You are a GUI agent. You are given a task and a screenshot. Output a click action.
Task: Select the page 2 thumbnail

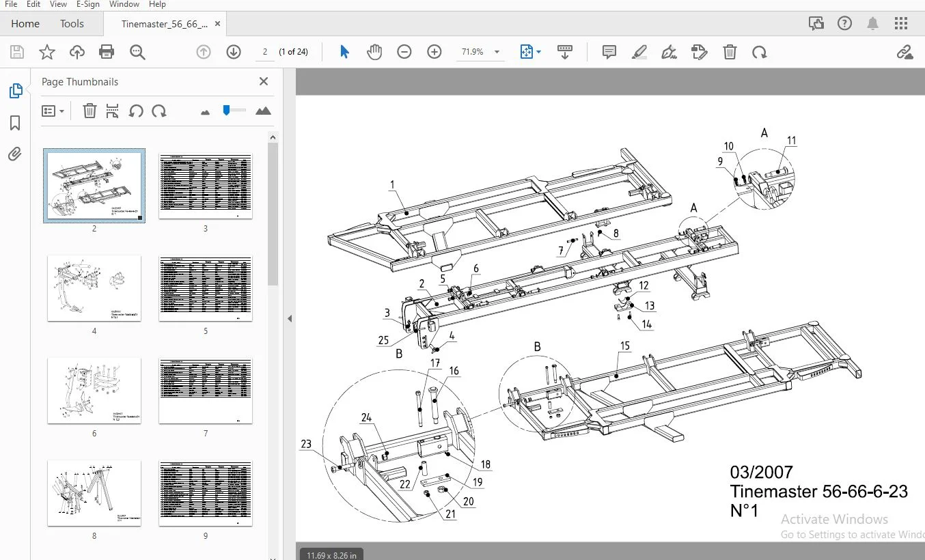[x=94, y=185]
